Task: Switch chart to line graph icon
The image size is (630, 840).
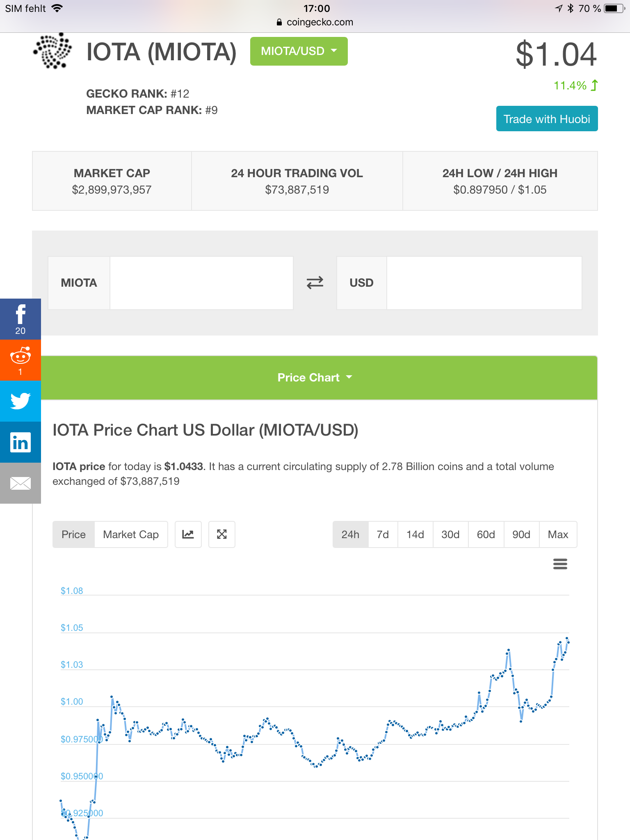Action: click(188, 534)
